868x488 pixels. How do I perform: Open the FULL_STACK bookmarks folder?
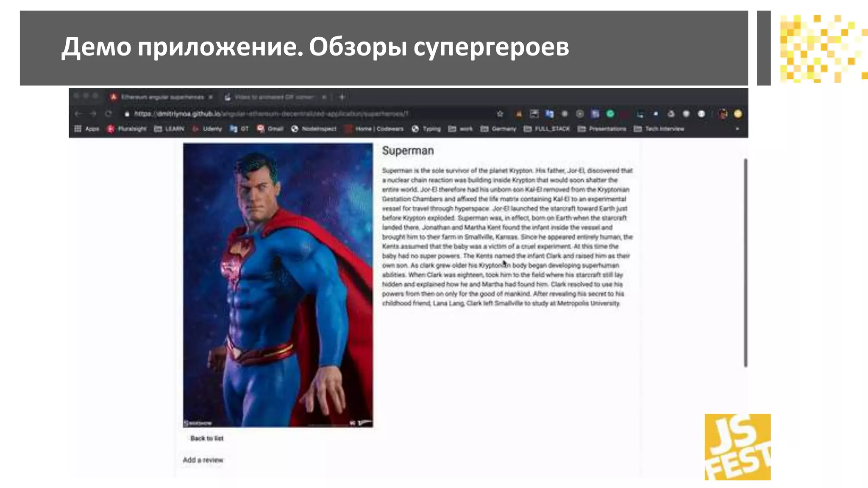[547, 129]
